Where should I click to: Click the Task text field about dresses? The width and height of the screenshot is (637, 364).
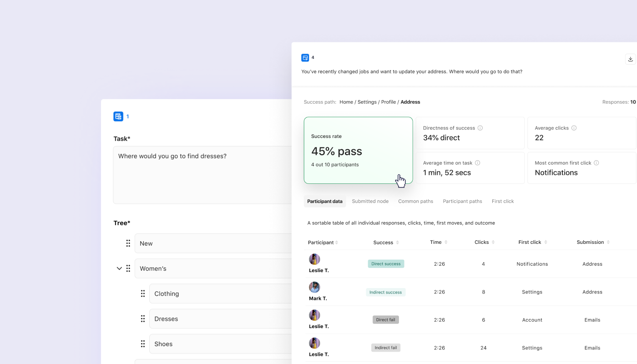202,175
